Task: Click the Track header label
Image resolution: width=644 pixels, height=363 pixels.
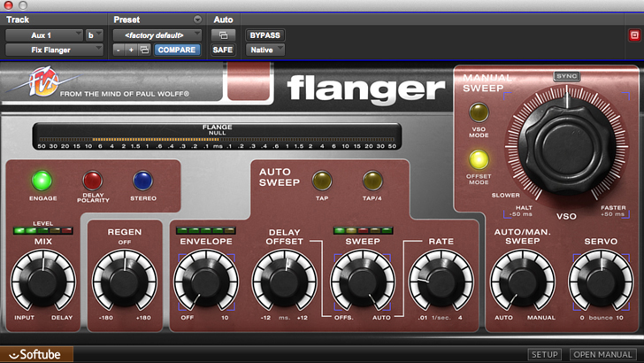Action: [18, 19]
